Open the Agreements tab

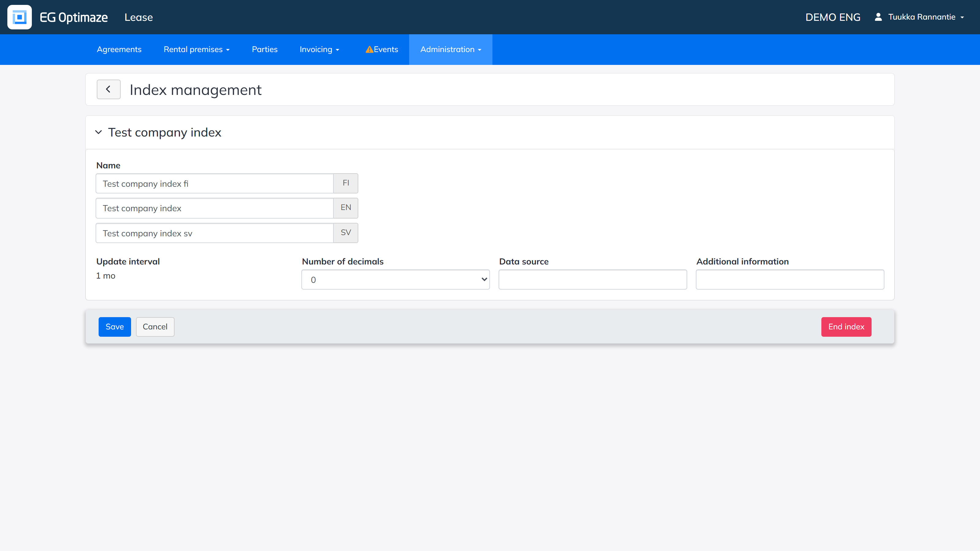pyautogui.click(x=119, y=49)
